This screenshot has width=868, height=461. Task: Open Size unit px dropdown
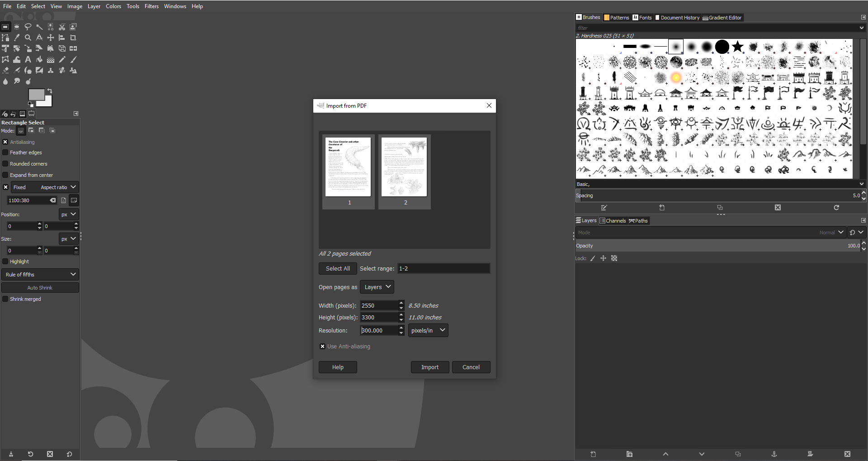[x=69, y=239]
